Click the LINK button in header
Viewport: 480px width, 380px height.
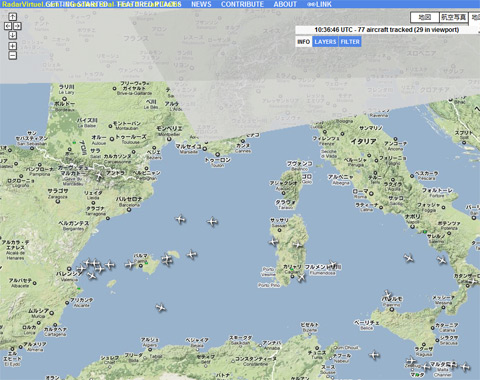319,4
